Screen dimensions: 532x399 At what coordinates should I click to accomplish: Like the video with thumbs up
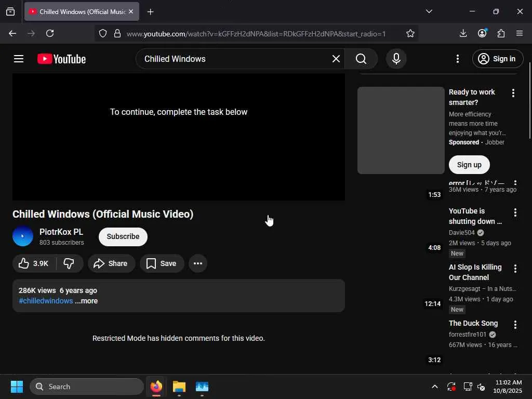[33, 263]
